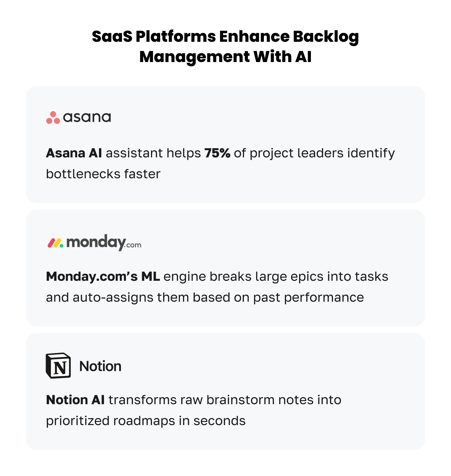The height and width of the screenshot is (476, 451).
Task: Select the bold "Asana AI" text
Action: pos(74,153)
